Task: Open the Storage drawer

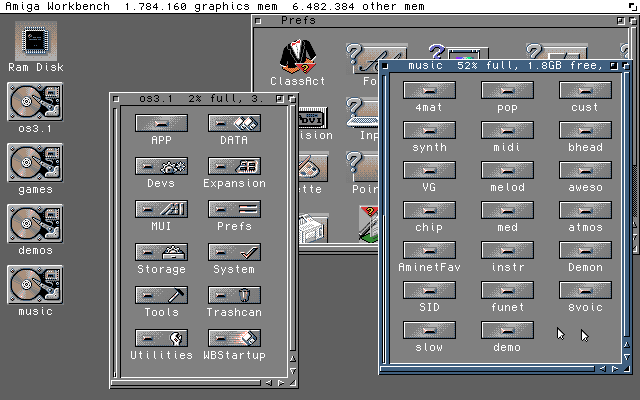Action: pyautogui.click(x=161, y=252)
